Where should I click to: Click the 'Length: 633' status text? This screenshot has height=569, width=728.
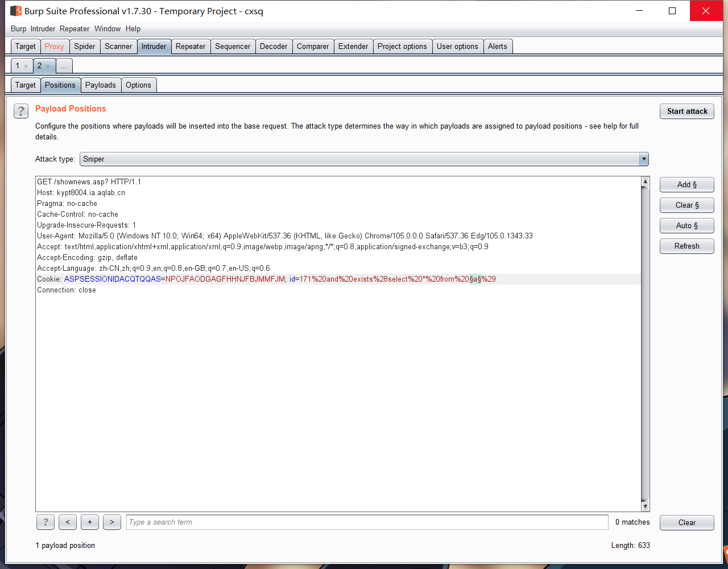(x=631, y=546)
